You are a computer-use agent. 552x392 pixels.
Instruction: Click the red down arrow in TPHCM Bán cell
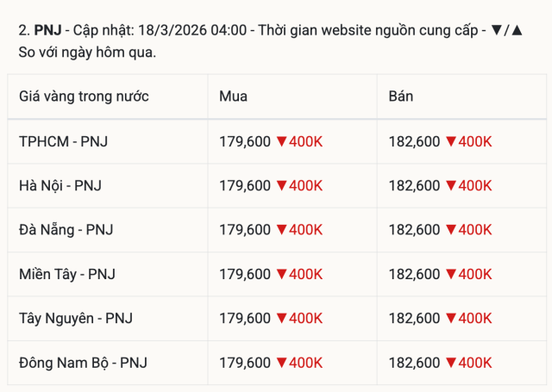pos(450,141)
